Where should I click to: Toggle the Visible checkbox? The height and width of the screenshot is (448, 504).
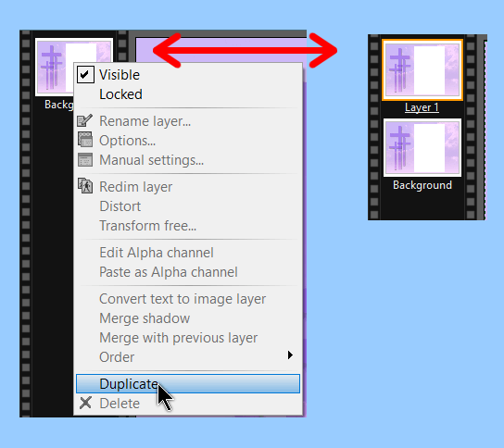click(85, 74)
